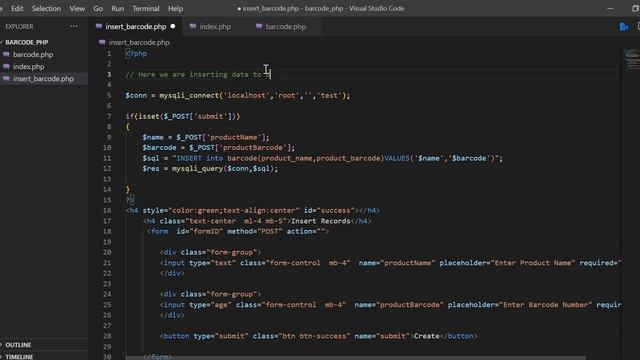Viewport: 640px width, 360px height.
Task: Expand the OUTLINE panel
Action: (x=18, y=345)
